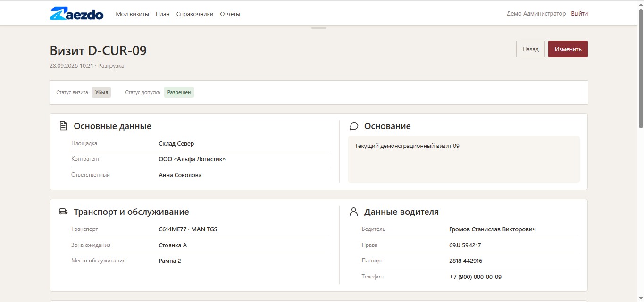Click the Транспорт и обслуживание heading

(131, 212)
